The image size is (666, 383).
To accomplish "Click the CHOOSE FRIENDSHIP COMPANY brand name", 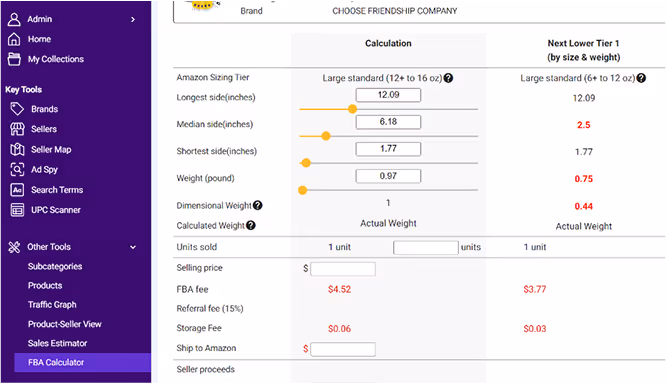I will pyautogui.click(x=395, y=11).
